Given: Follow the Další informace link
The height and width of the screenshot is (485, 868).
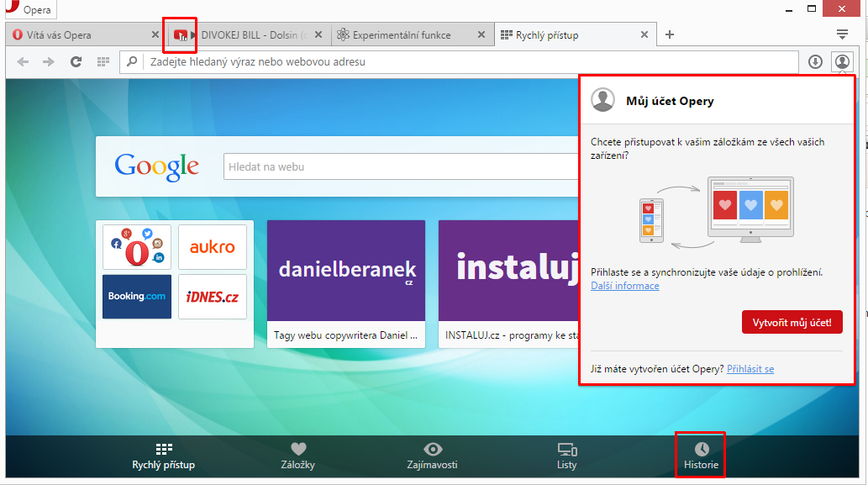Looking at the screenshot, I should coord(625,286).
